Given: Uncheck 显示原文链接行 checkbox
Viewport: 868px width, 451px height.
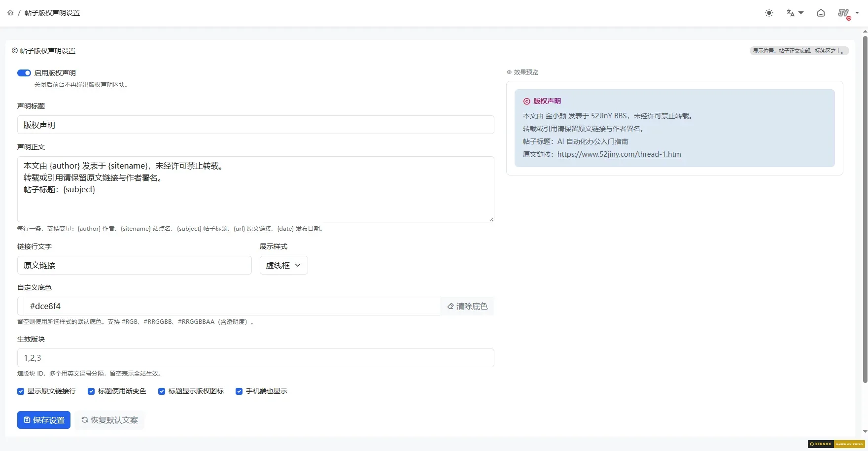Looking at the screenshot, I should [x=21, y=391].
